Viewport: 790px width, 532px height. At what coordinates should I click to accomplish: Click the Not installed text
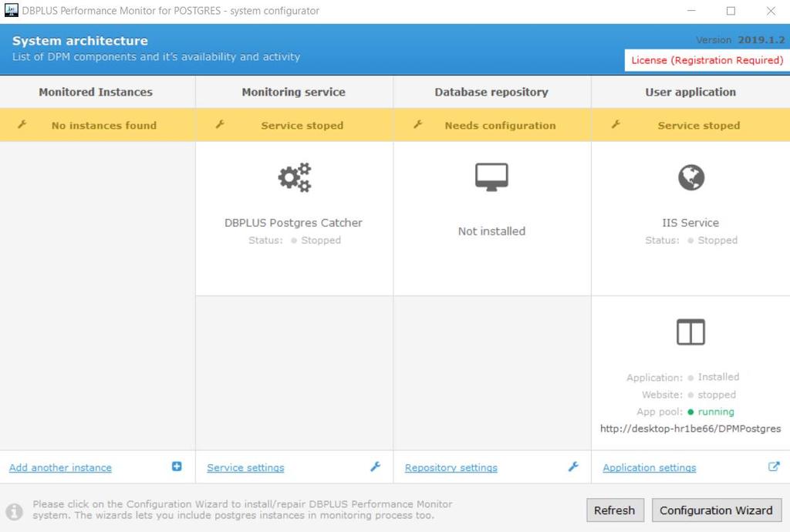click(491, 231)
